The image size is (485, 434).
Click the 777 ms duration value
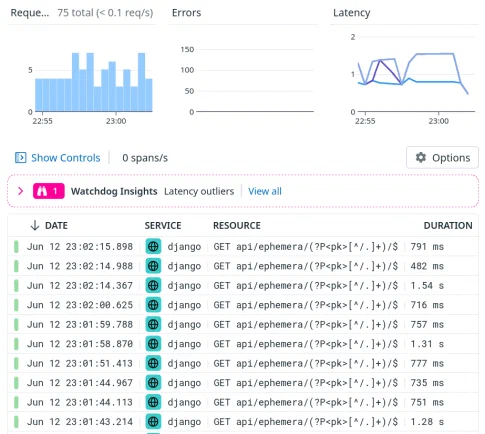click(x=427, y=363)
